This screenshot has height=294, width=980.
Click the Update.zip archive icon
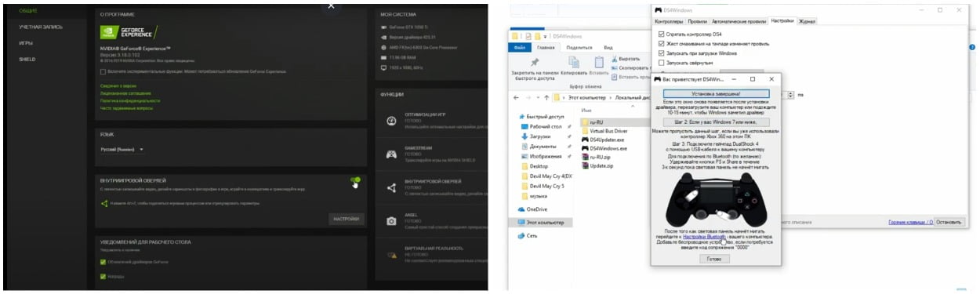585,166
